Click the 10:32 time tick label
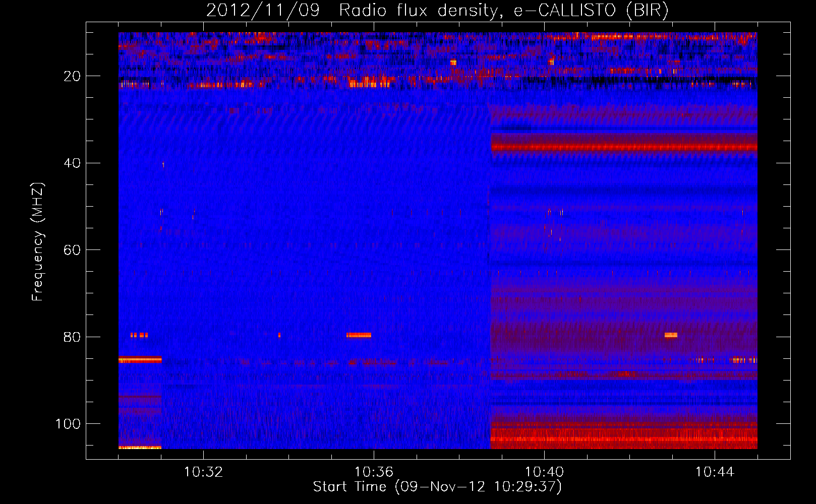816x504 pixels. (203, 472)
